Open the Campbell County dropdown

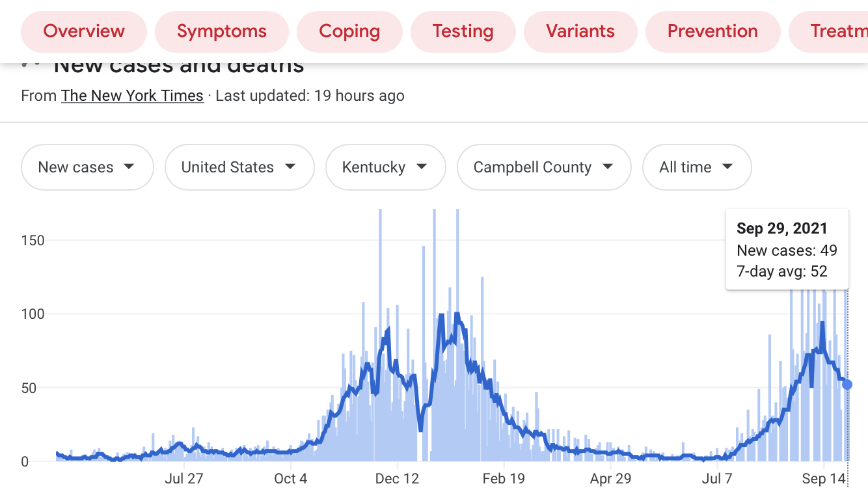[543, 167]
